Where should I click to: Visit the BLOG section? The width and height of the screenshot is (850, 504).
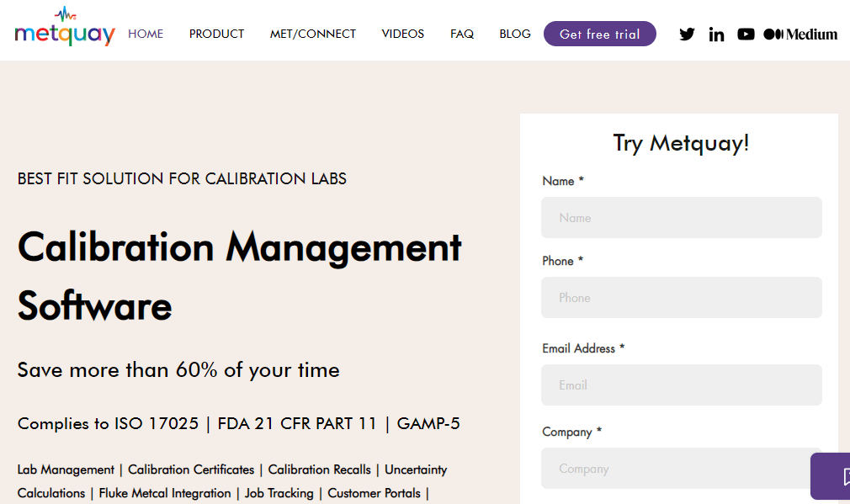click(x=515, y=34)
